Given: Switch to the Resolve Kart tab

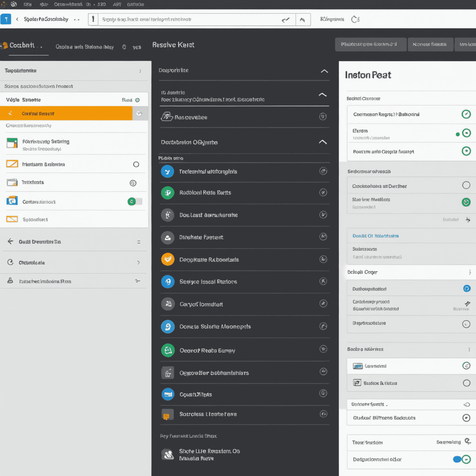Looking at the screenshot, I should click(173, 45).
